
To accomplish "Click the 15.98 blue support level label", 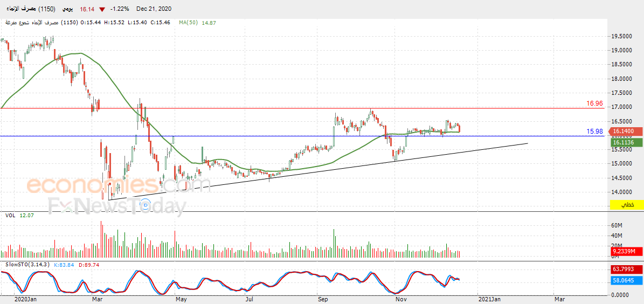I will [x=594, y=132].
